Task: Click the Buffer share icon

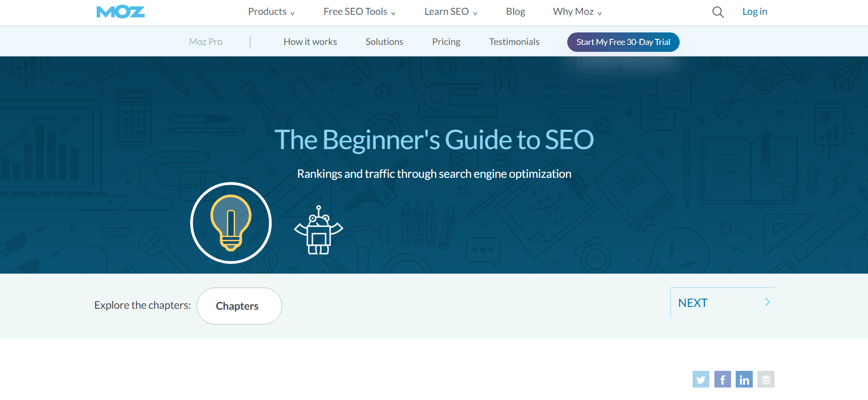Action: click(x=766, y=379)
